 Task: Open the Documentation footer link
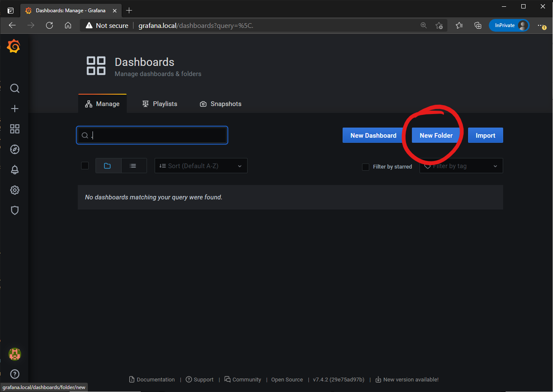coord(152,379)
